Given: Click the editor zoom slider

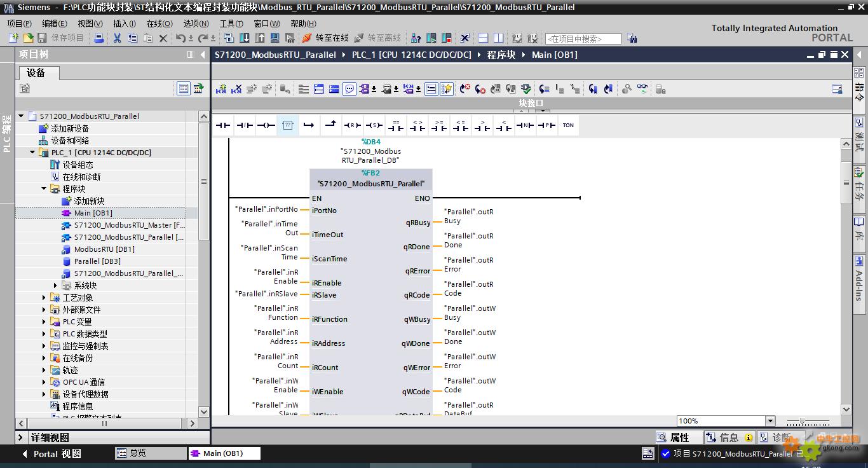Looking at the screenshot, I should [803, 422].
